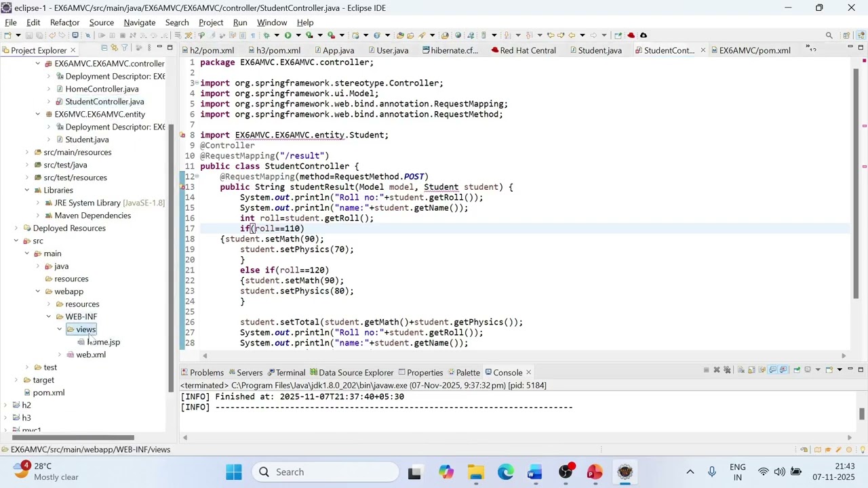Click the Debug bug icon in toolbar
Image resolution: width=868 pixels, height=488 pixels.
tap(266, 35)
